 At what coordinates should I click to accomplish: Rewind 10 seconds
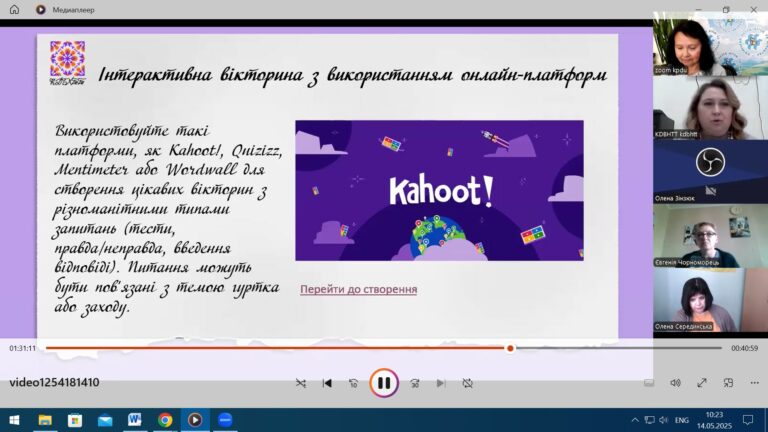[x=353, y=383]
